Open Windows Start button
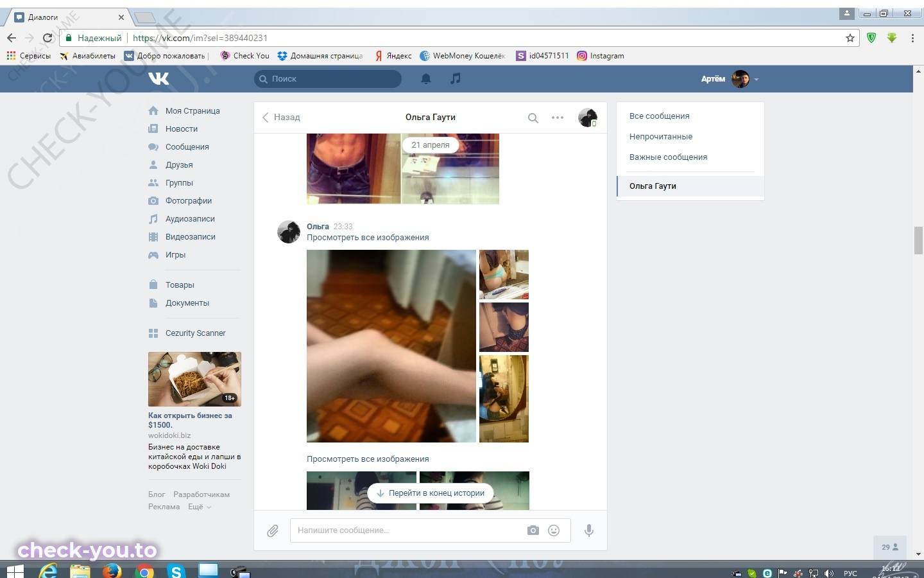 click(x=15, y=570)
